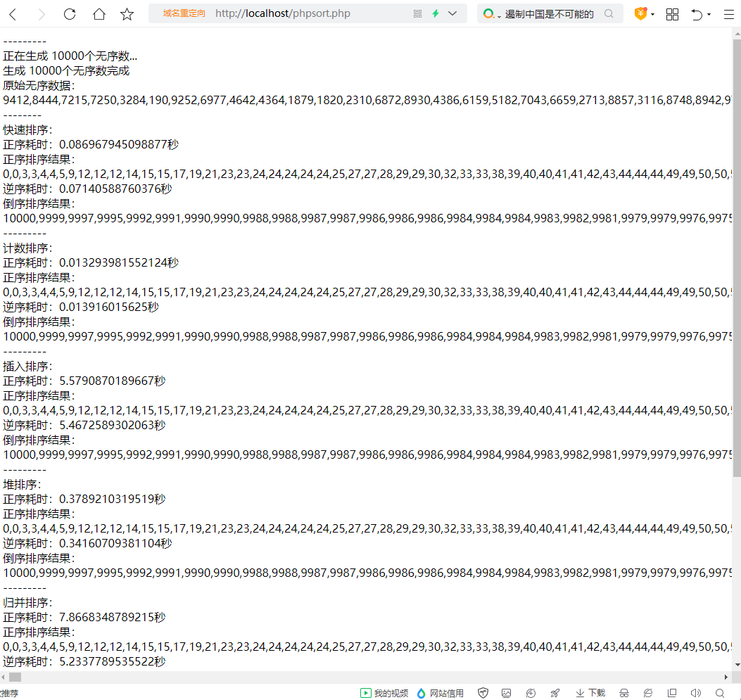741x700 pixels.
Task: Open the 下载 downloads manager
Action: [x=590, y=693]
